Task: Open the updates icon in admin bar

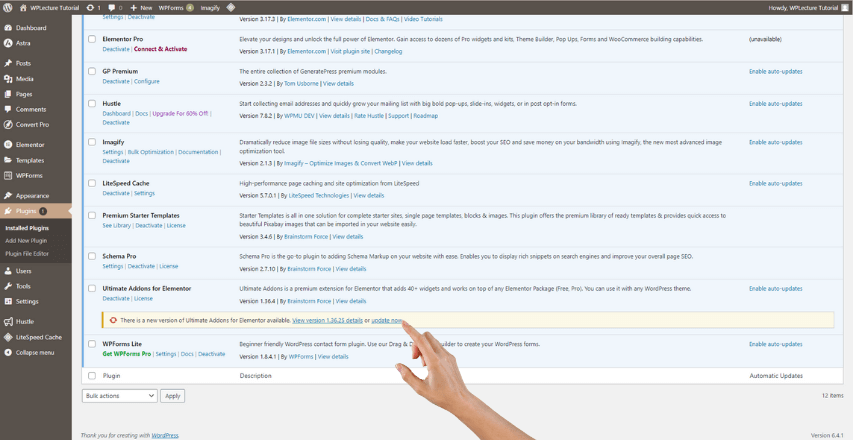Action: (x=90, y=8)
